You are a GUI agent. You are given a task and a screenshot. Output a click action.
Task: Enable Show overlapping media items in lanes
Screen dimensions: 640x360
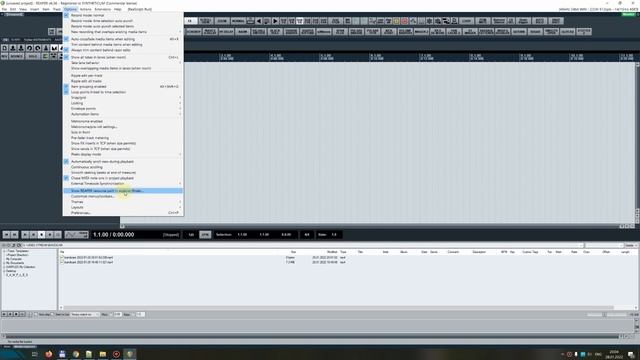tap(123, 68)
